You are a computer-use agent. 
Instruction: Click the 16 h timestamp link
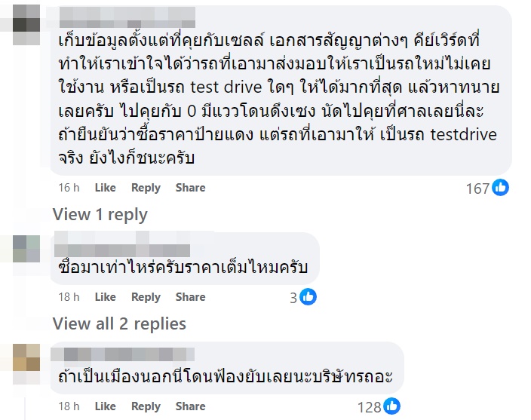coord(69,188)
